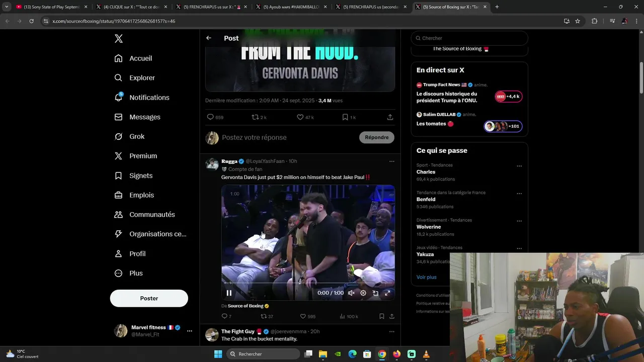Open the Premium page

coord(136,156)
